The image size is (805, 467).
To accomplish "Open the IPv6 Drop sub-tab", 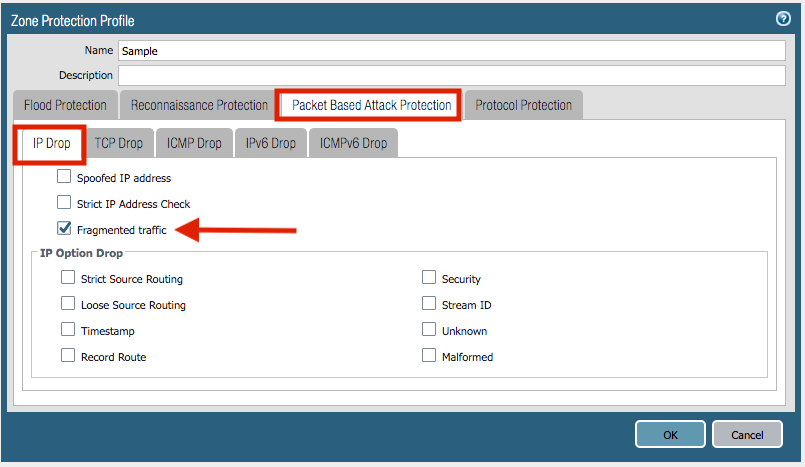I will (271, 143).
